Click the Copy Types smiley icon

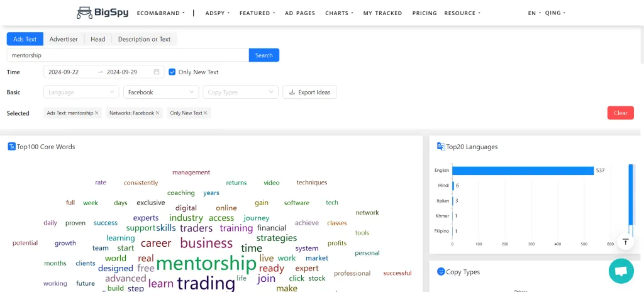(441, 272)
